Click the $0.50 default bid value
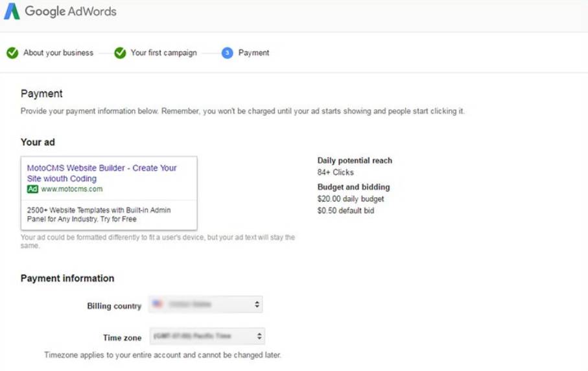 [346, 211]
